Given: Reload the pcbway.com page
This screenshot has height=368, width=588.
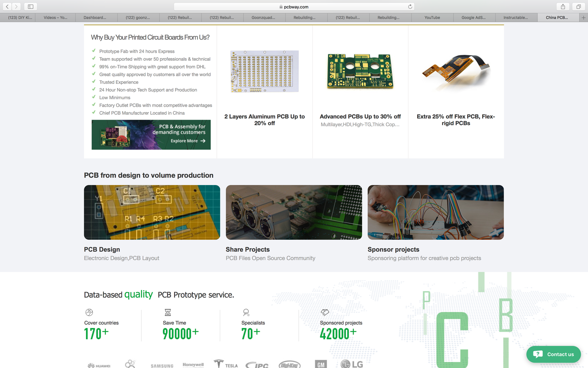Looking at the screenshot, I should (x=410, y=6).
